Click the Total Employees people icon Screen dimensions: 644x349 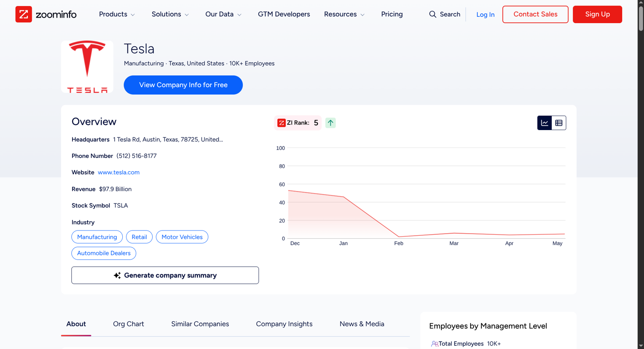pyautogui.click(x=434, y=344)
